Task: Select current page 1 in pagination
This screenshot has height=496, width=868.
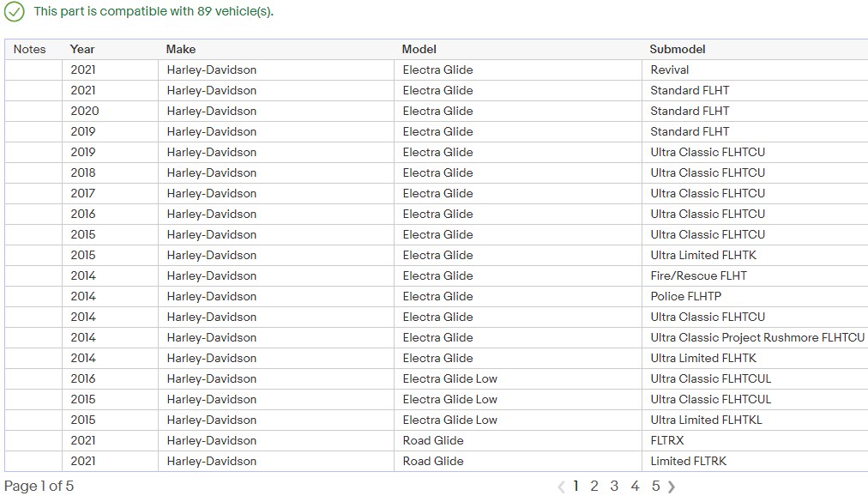Action: coord(575,487)
